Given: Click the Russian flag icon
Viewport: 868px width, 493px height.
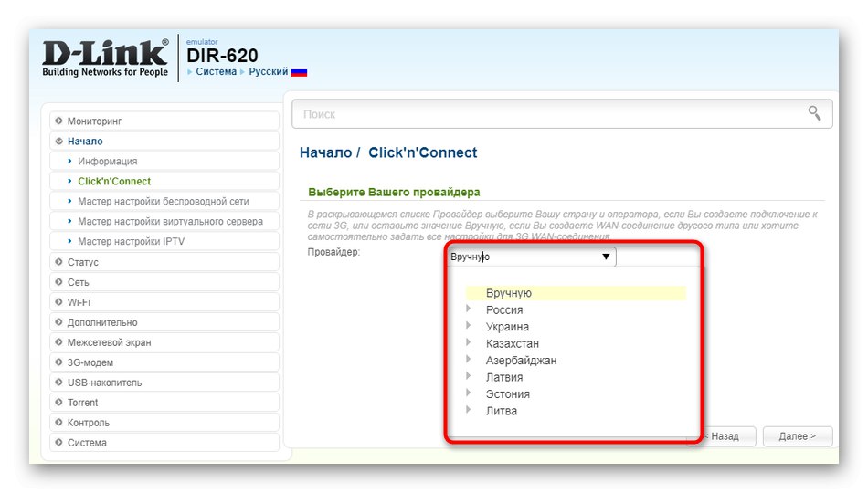Looking at the screenshot, I should (x=299, y=72).
